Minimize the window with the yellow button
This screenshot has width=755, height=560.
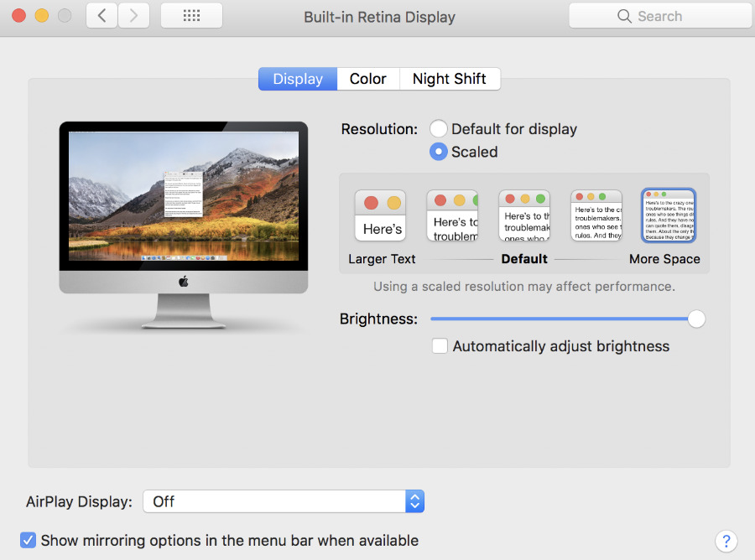[42, 16]
